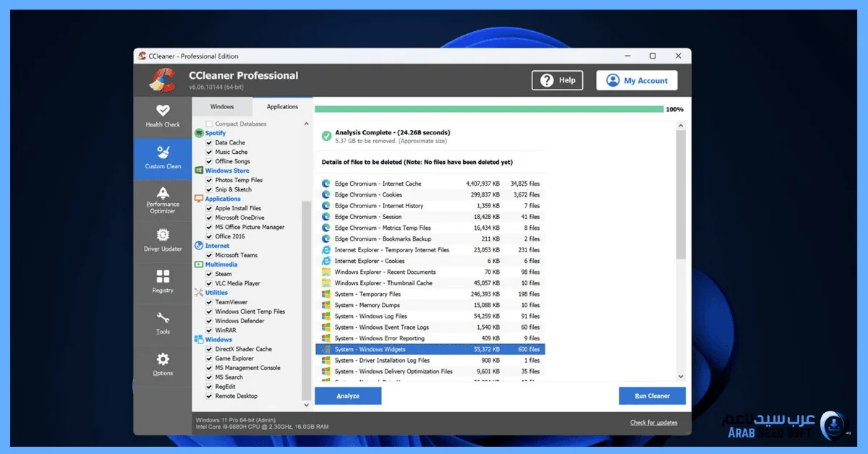This screenshot has height=454, width=868.
Task: Open the Performance Optimizer
Action: point(162,200)
